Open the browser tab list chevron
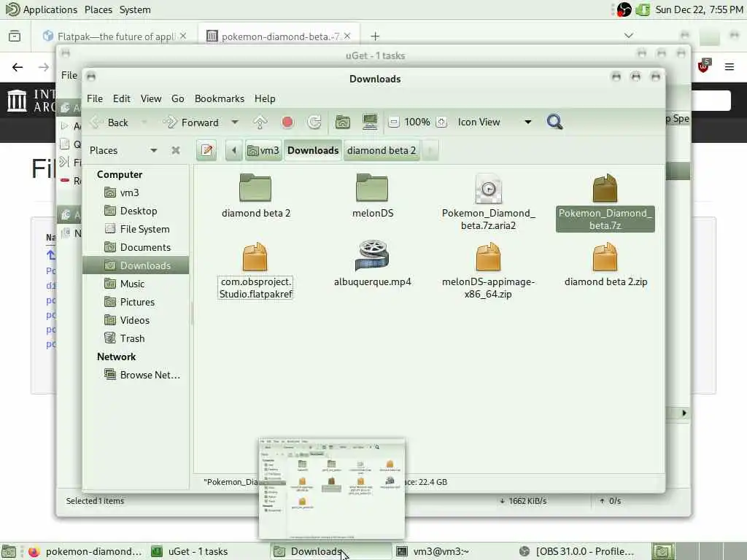The height and width of the screenshot is (560, 747). coord(629,36)
